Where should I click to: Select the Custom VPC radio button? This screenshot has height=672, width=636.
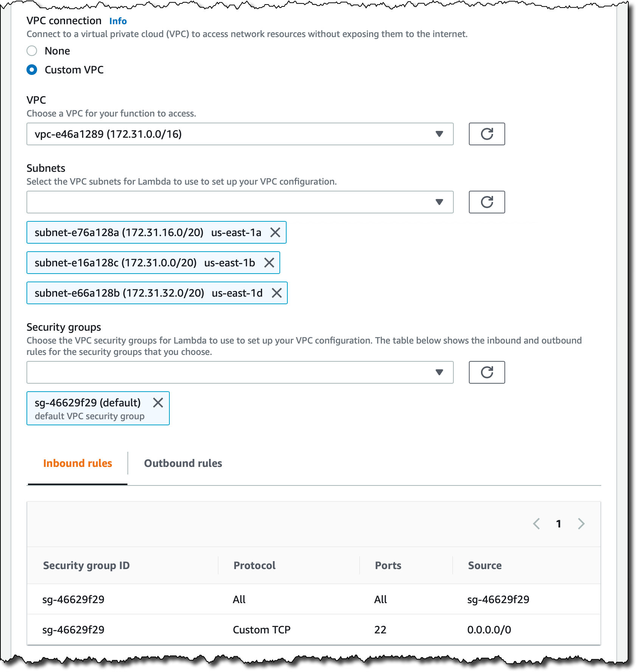pos(32,70)
